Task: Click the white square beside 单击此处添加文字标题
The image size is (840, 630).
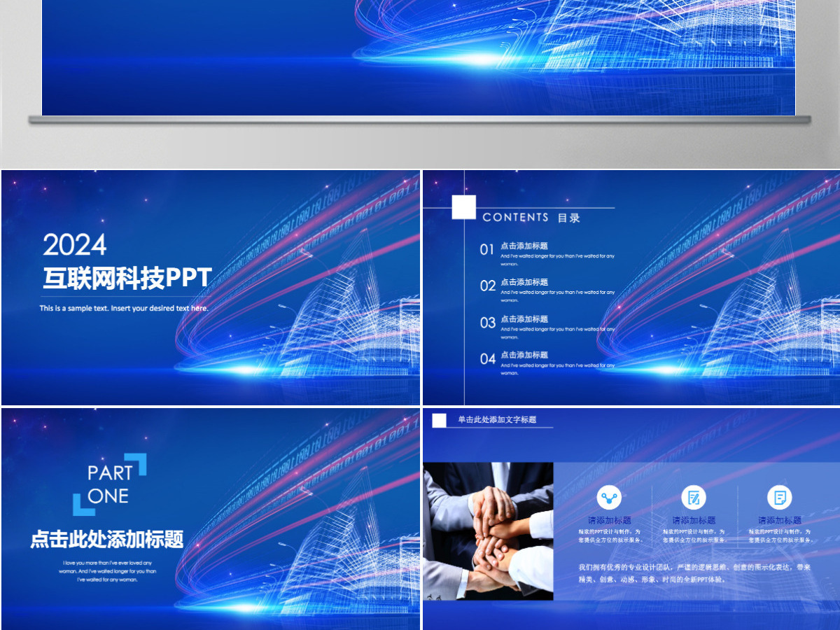Action: tap(439, 420)
